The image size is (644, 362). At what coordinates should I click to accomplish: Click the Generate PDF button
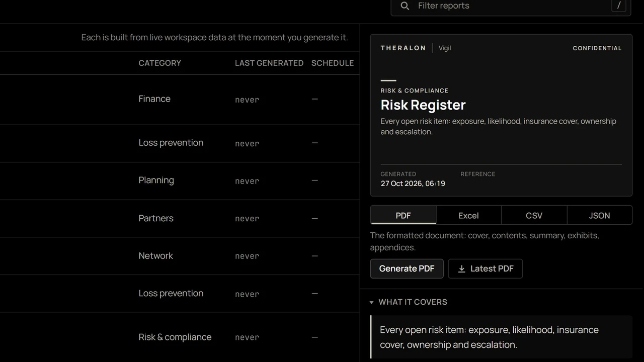[407, 268]
